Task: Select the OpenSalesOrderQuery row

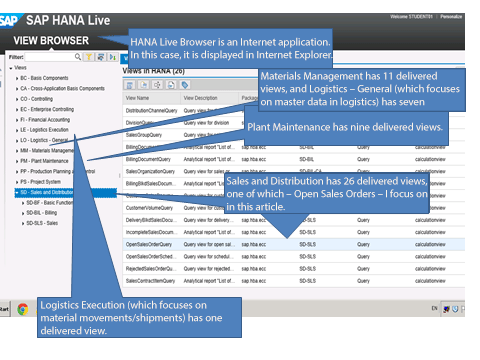Action: tap(294, 244)
